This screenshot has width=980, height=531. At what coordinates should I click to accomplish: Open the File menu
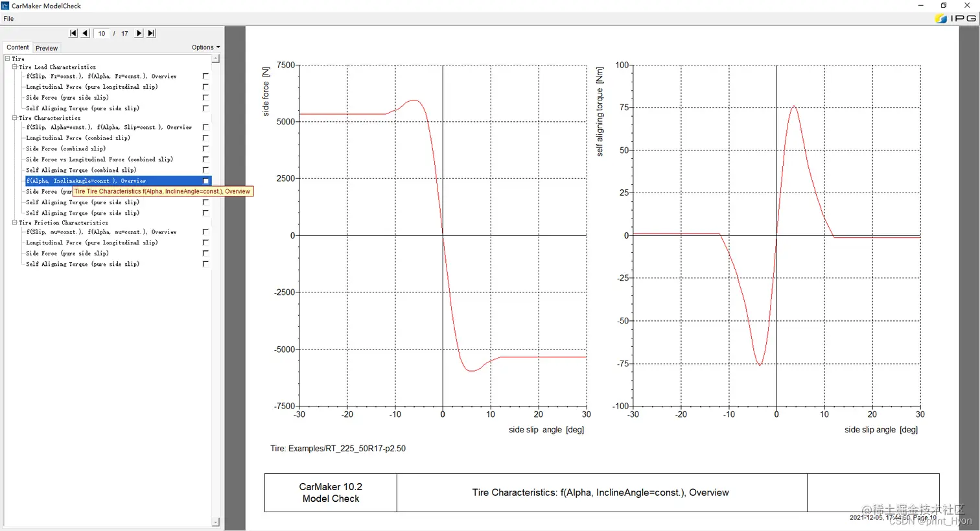pos(8,19)
